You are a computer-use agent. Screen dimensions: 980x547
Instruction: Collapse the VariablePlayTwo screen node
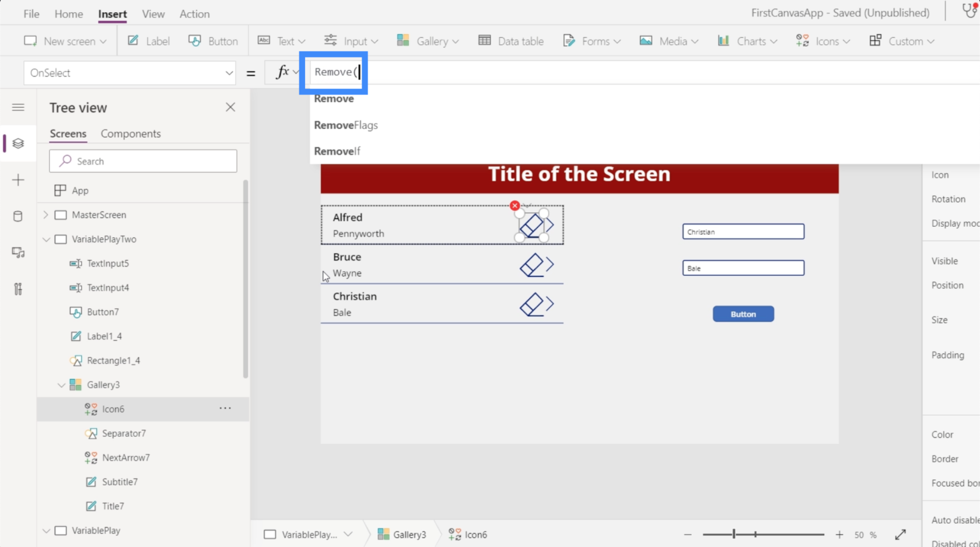(x=46, y=239)
